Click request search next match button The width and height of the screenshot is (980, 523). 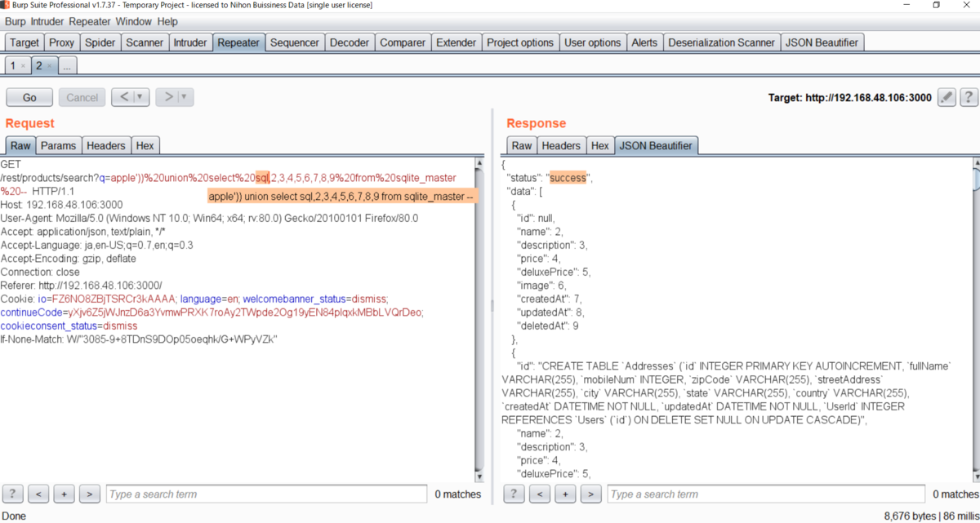click(x=90, y=494)
